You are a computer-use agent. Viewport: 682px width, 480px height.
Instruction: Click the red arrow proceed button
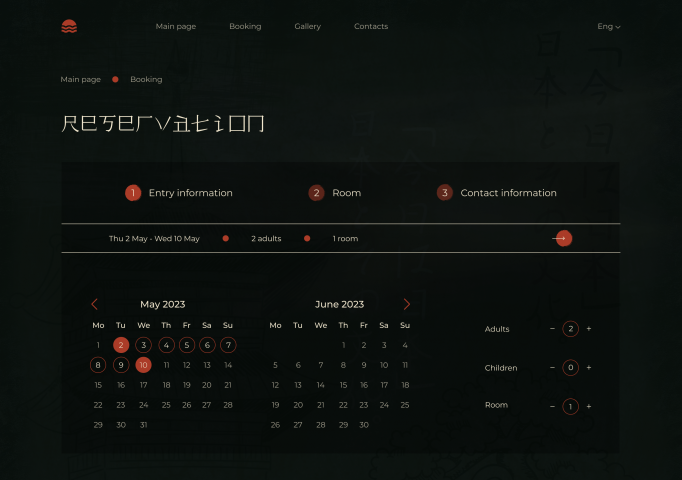[564, 238]
